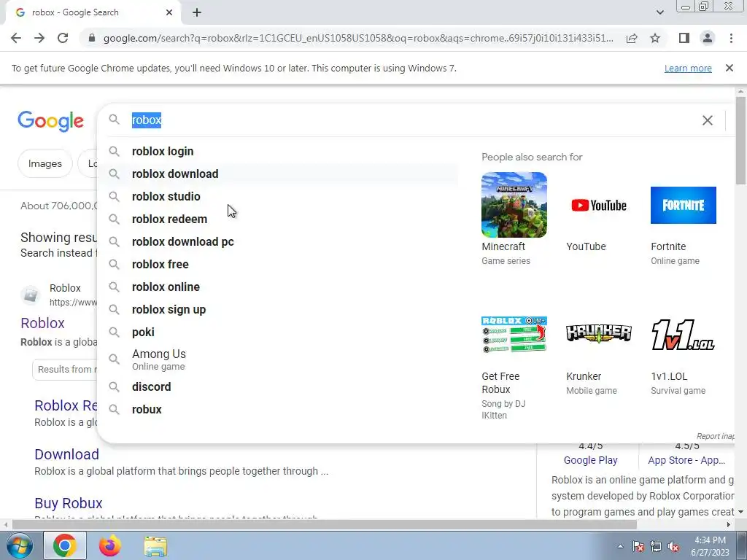Open the Krunker logo thumbnail
The width and height of the screenshot is (747, 560).
coord(599,334)
